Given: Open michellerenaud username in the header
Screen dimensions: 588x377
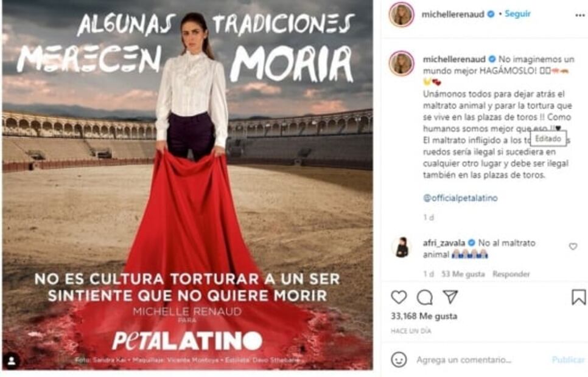Looking at the screenshot, I should tap(453, 14).
